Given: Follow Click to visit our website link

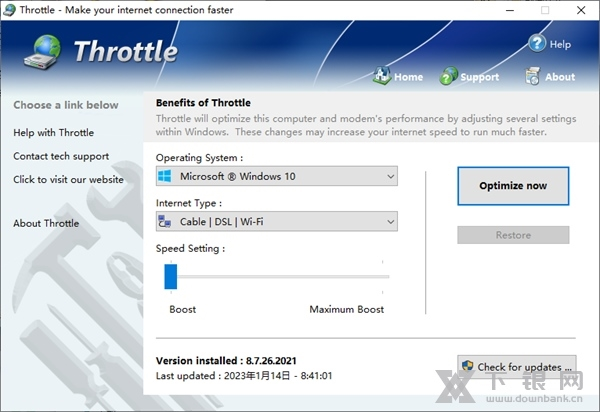Looking at the screenshot, I should pos(68,180).
